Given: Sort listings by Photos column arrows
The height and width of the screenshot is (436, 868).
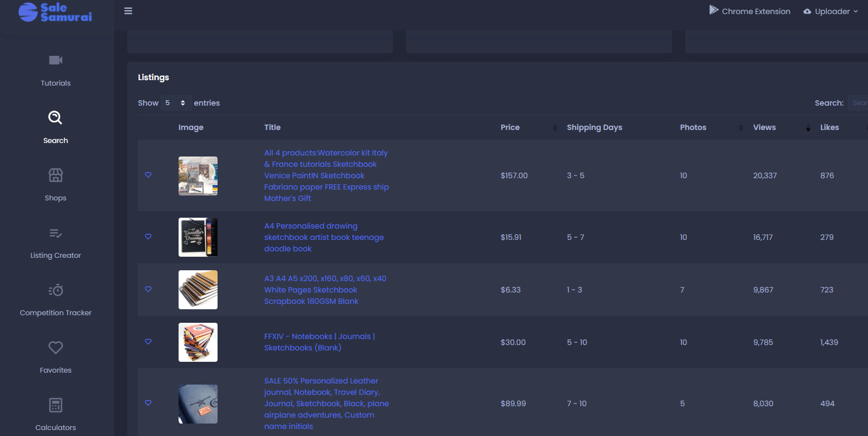Looking at the screenshot, I should click(741, 128).
